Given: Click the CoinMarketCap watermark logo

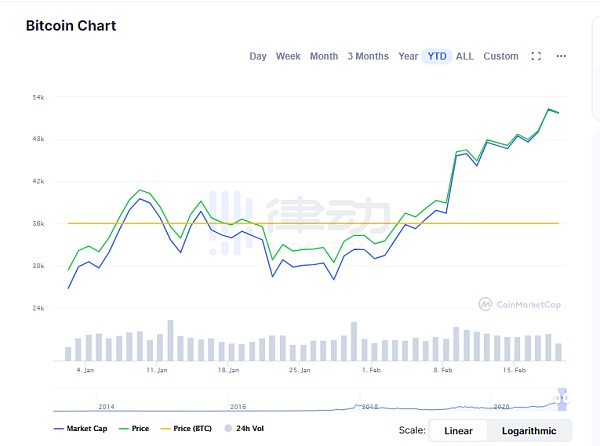Looking at the screenshot, I should 518,303.
